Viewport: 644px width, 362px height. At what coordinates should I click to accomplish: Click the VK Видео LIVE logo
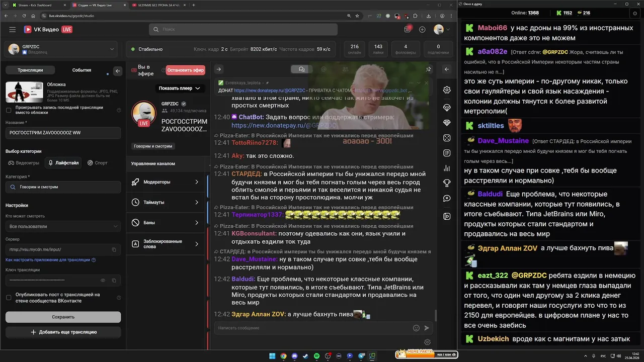point(48,30)
